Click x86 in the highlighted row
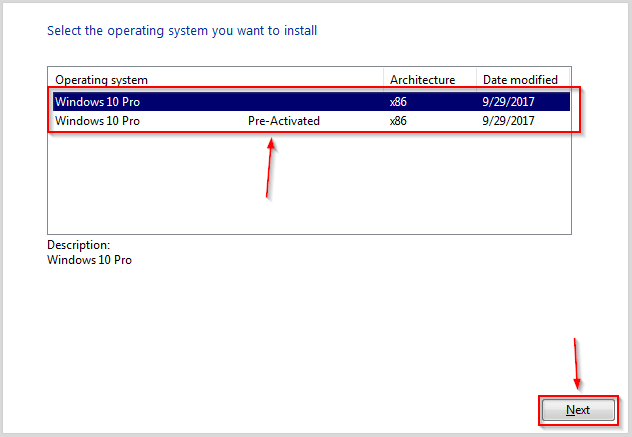 coord(398,102)
